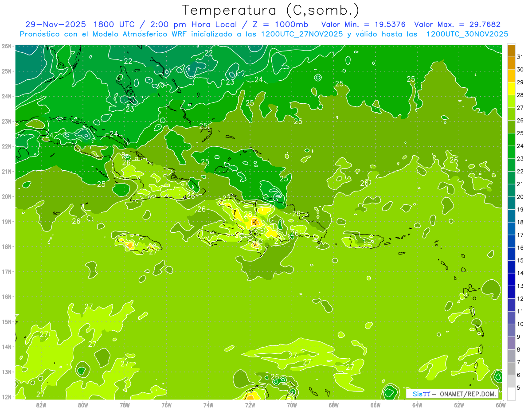Click the '80W' longitude axis label
The height and width of the screenshot is (411, 532).
[83, 405]
